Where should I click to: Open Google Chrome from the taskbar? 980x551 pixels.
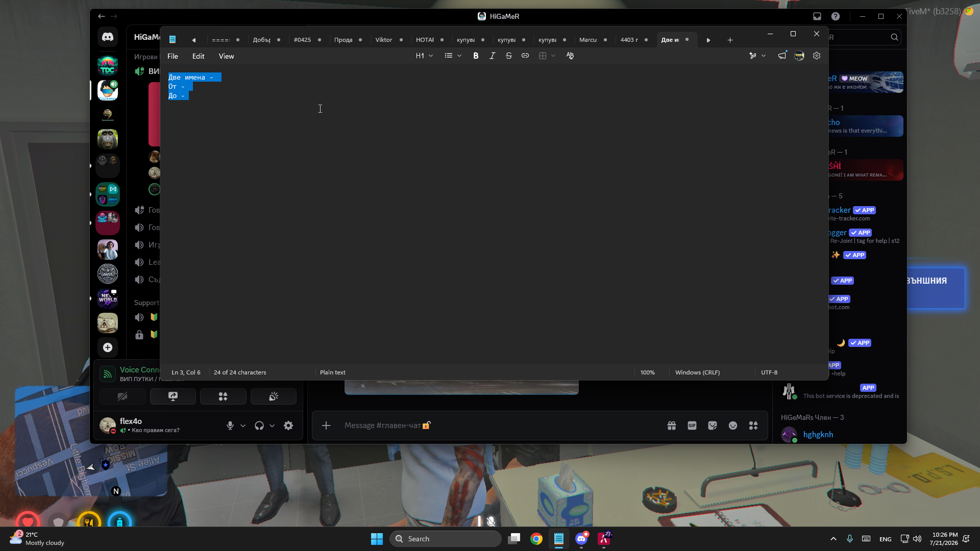point(536,539)
